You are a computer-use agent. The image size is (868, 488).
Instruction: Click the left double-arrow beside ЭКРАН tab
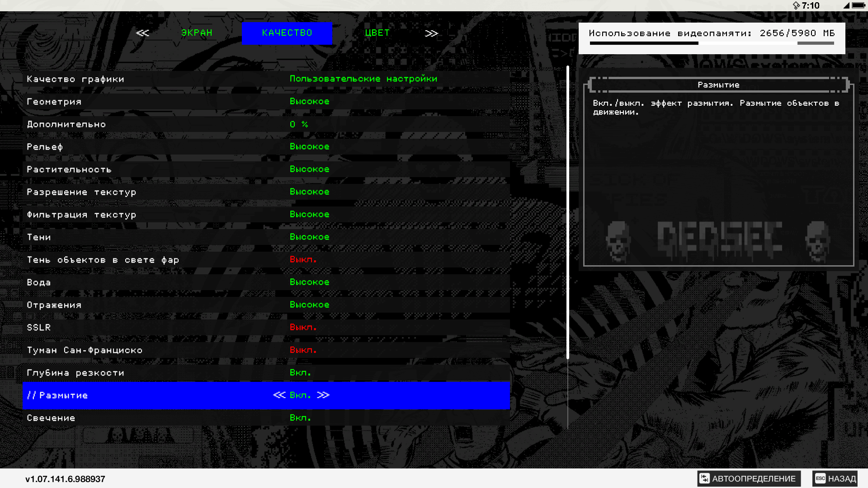(x=142, y=33)
